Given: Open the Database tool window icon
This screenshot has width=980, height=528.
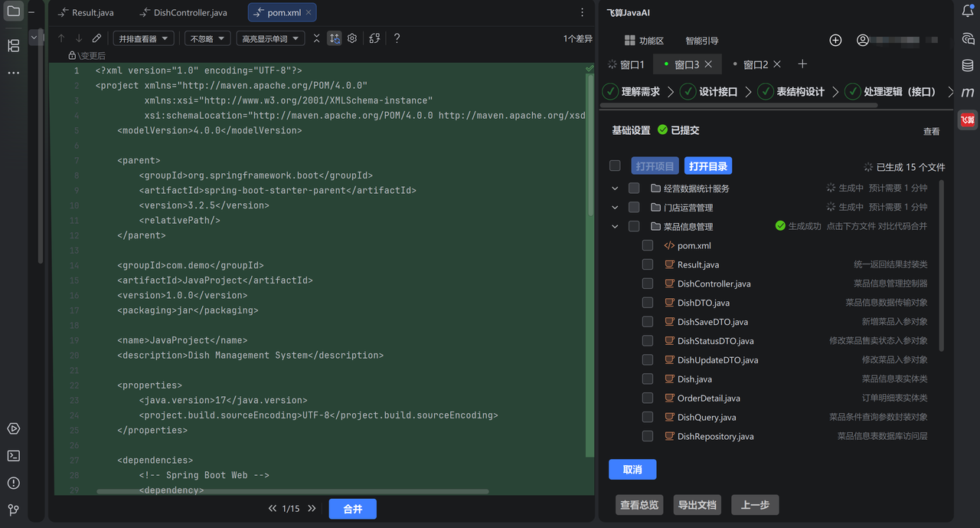Looking at the screenshot, I should pyautogui.click(x=968, y=65).
